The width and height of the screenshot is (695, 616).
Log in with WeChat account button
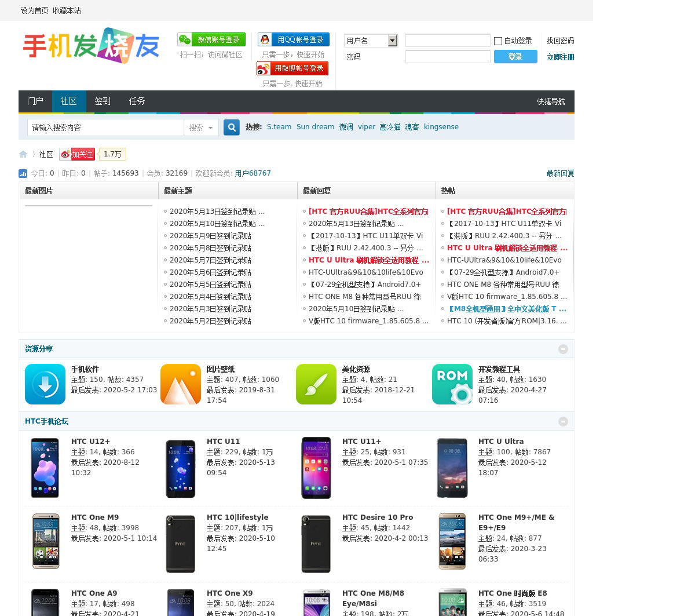211,39
